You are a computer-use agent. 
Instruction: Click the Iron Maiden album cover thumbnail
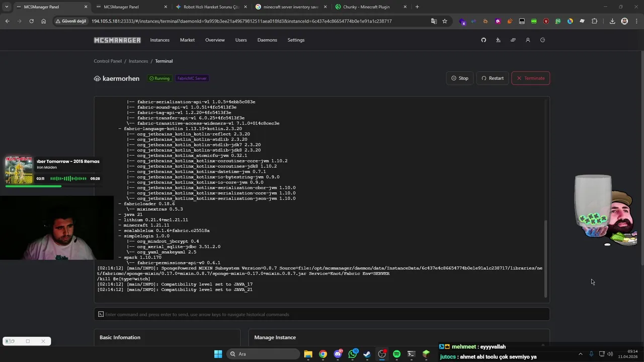pyautogui.click(x=19, y=170)
